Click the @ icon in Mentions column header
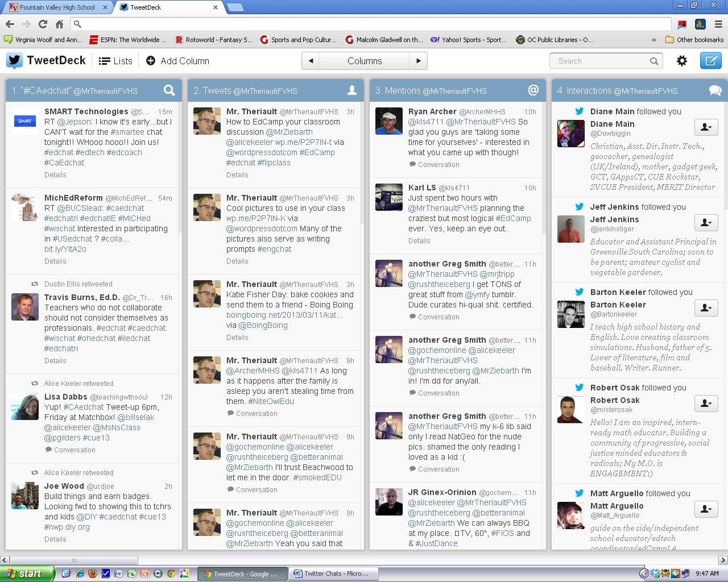Viewport: 728px width, 582px height. click(x=533, y=90)
